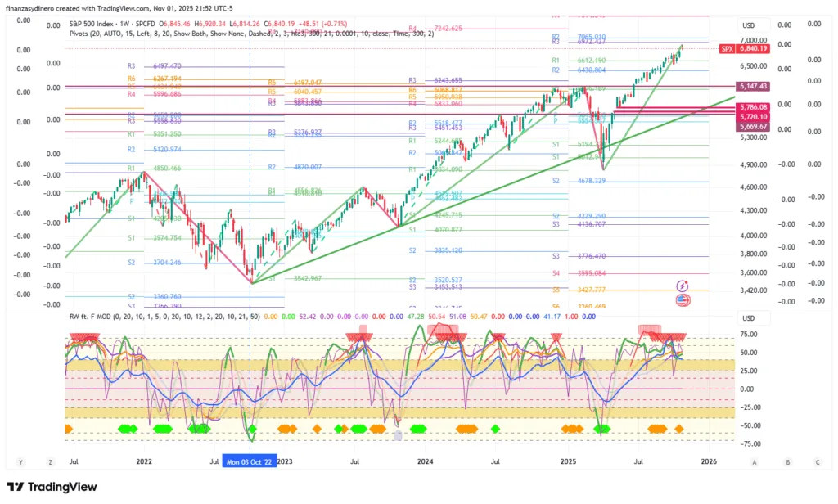Click the B scale button at bottom right

[x=788, y=461]
